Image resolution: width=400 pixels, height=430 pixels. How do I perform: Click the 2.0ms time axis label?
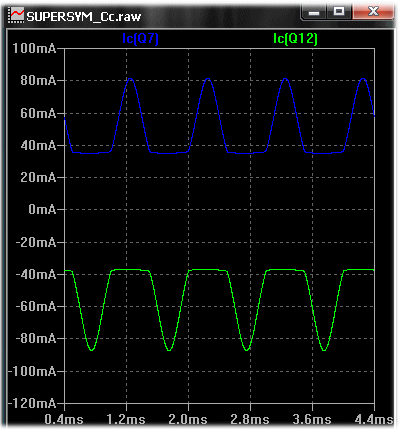coord(188,419)
